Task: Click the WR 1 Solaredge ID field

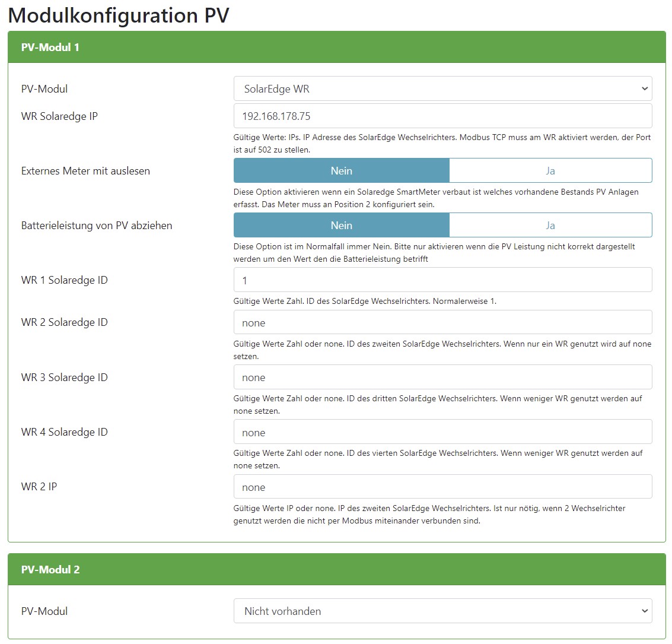Action: pos(442,280)
